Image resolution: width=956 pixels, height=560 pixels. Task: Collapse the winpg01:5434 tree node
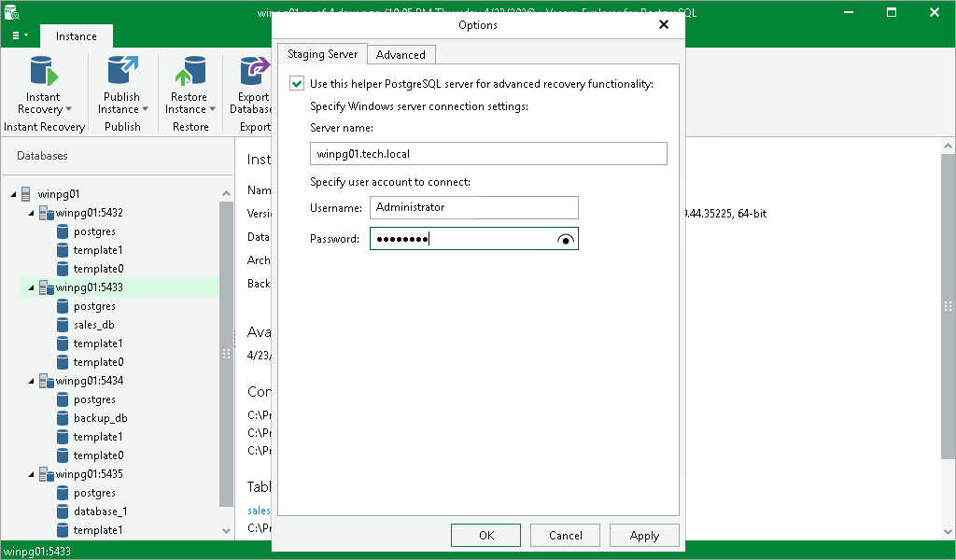tap(31, 381)
